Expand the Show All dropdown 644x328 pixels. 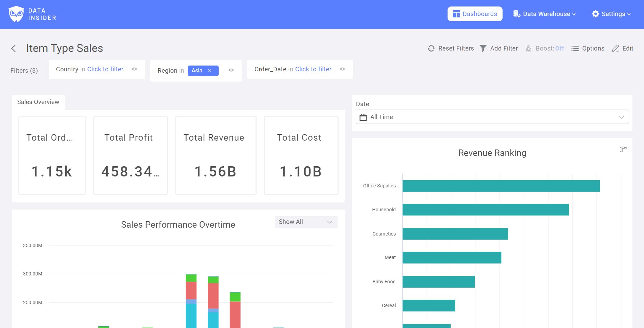pyautogui.click(x=306, y=222)
